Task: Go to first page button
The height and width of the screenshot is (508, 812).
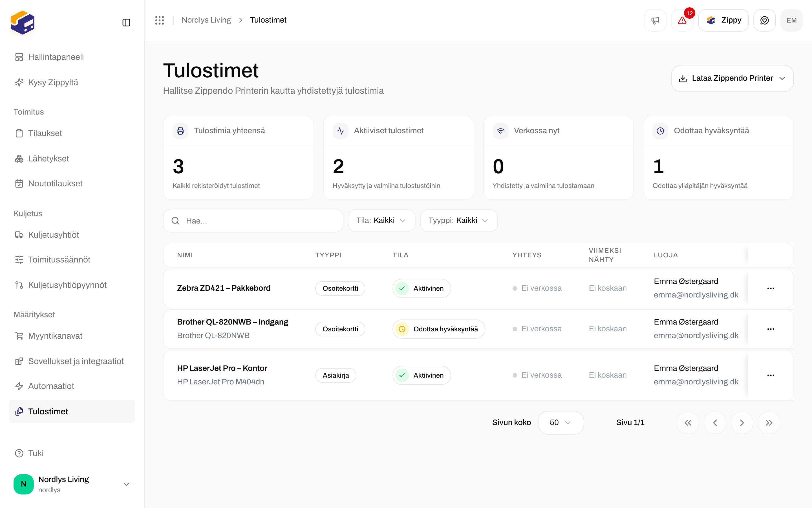Action: tap(688, 423)
